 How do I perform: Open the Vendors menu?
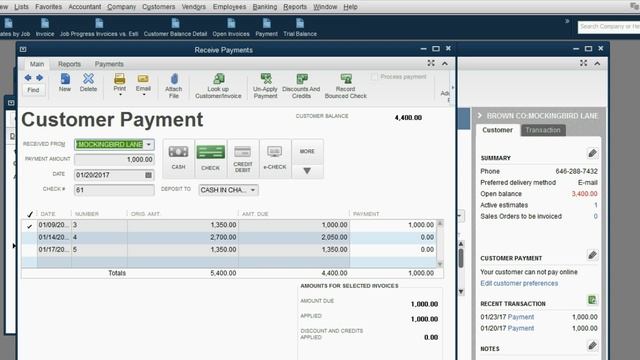coord(193,7)
